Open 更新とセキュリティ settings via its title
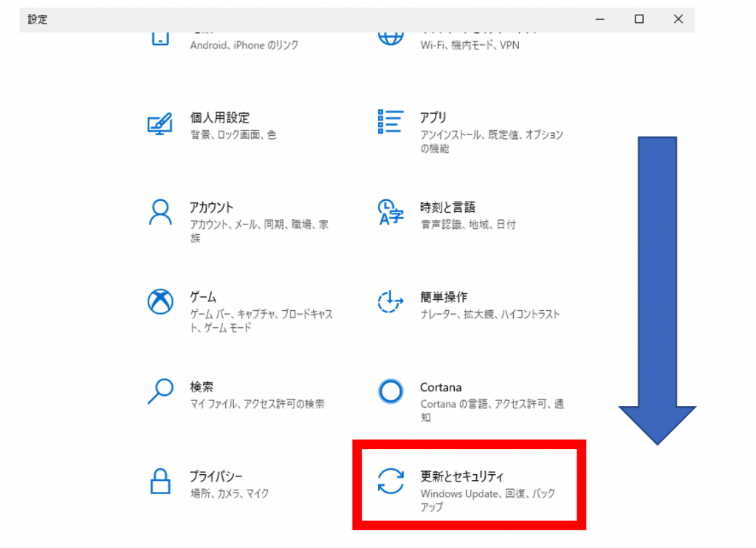 coord(461,476)
